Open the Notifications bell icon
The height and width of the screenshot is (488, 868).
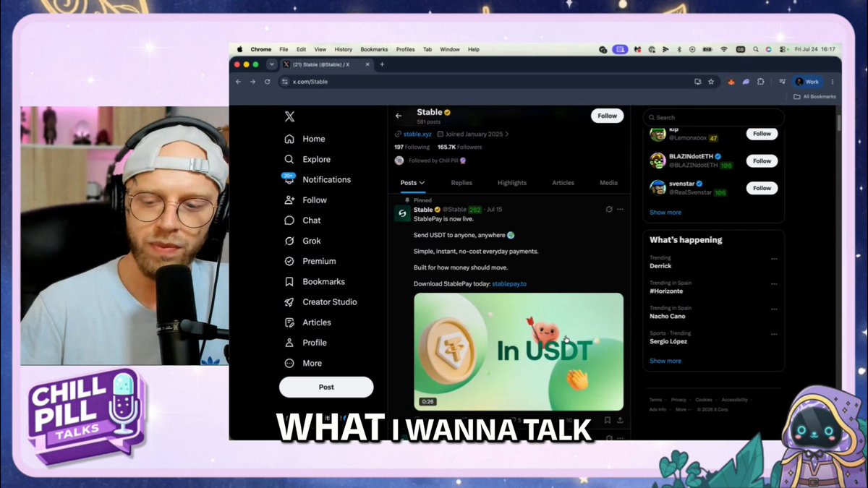[x=289, y=179]
